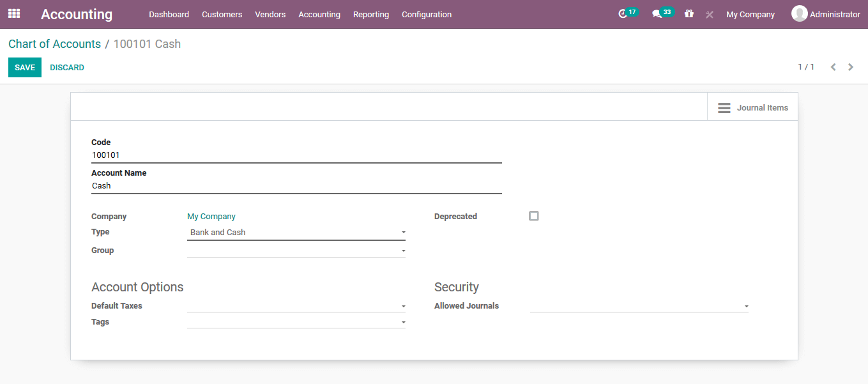Screen dimensions: 868x384
Task: Discard current modifications
Action: pyautogui.click(x=66, y=66)
